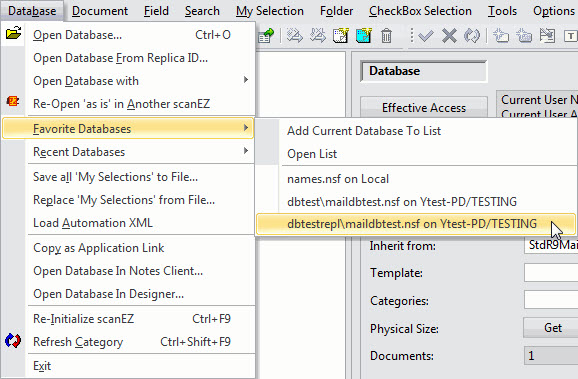Click the Get button for Physical Size
This screenshot has width=578, height=379.
pyautogui.click(x=551, y=328)
